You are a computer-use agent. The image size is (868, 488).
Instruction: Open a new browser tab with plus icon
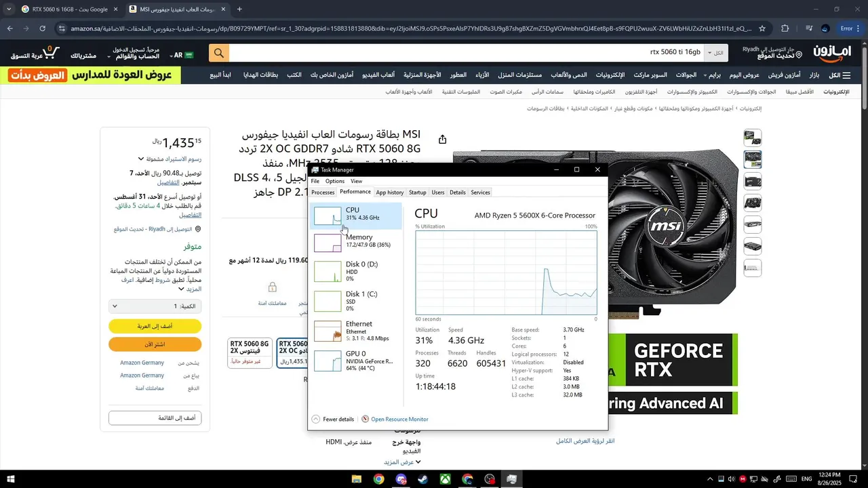pyautogui.click(x=239, y=9)
